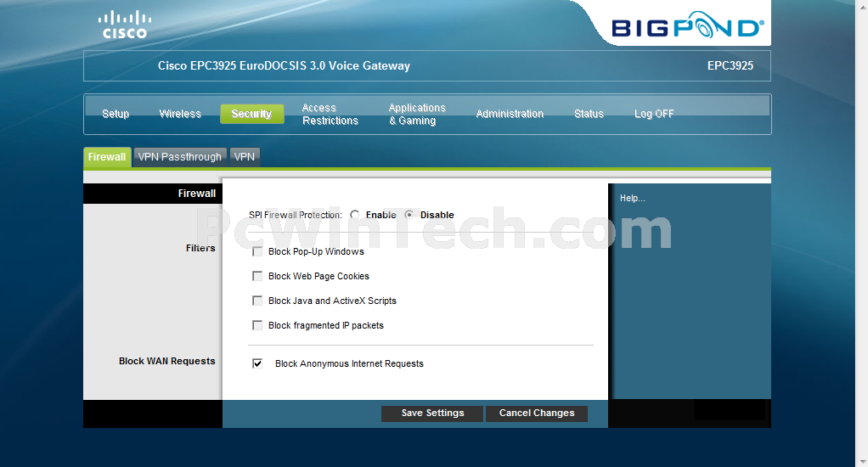
Task: Click Save Settings button
Action: pos(432,414)
